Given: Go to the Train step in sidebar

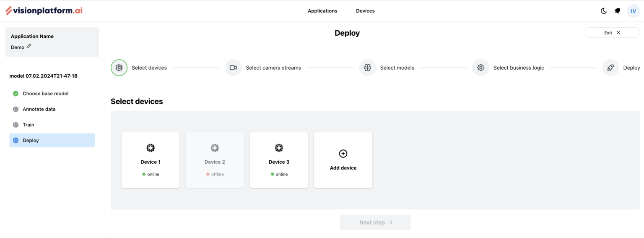Looking at the screenshot, I should [29, 125].
